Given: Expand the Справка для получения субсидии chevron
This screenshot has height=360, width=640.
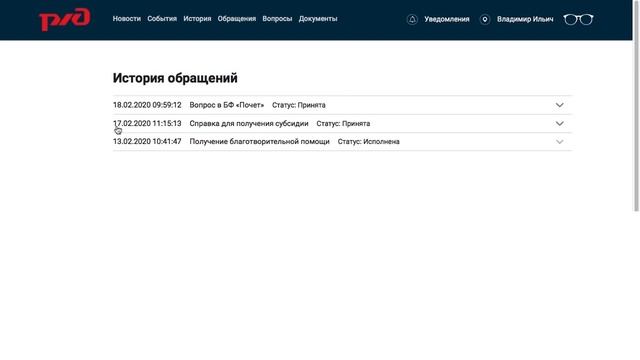Looking at the screenshot, I should pyautogui.click(x=560, y=123).
